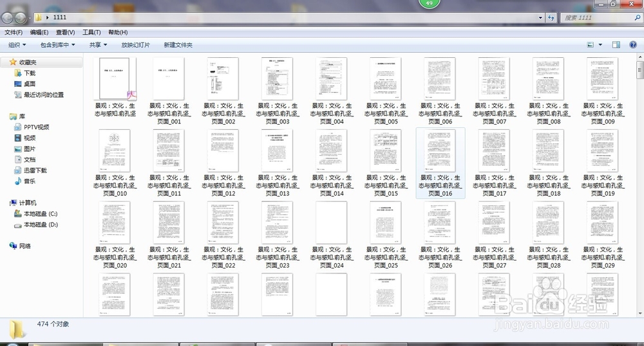
Task: Select the 库 node in sidebar
Action: 22,116
